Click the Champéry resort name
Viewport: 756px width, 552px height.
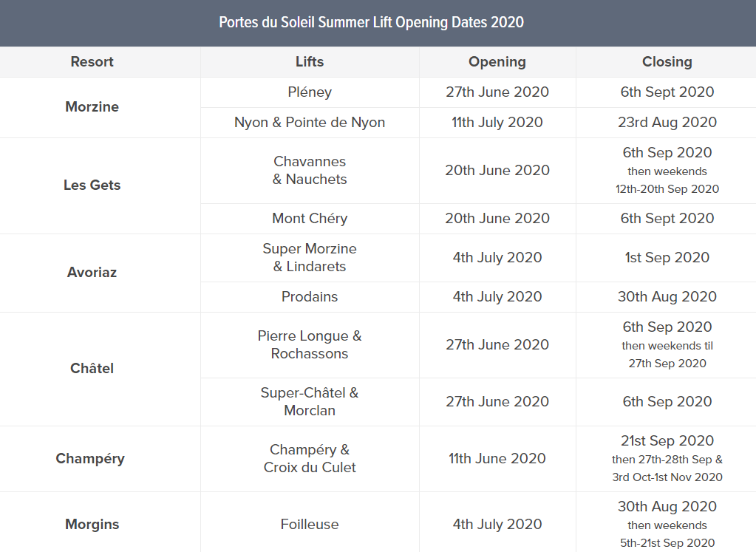tap(90, 459)
